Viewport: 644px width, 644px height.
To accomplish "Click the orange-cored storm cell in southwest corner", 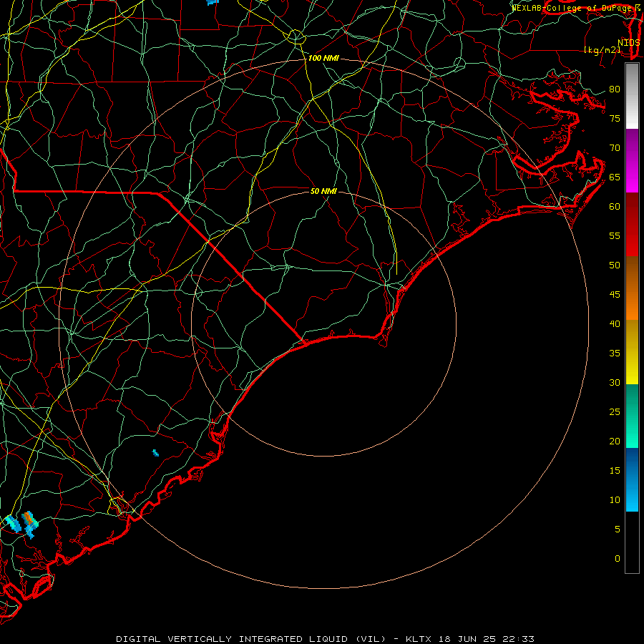I will point(29,524).
